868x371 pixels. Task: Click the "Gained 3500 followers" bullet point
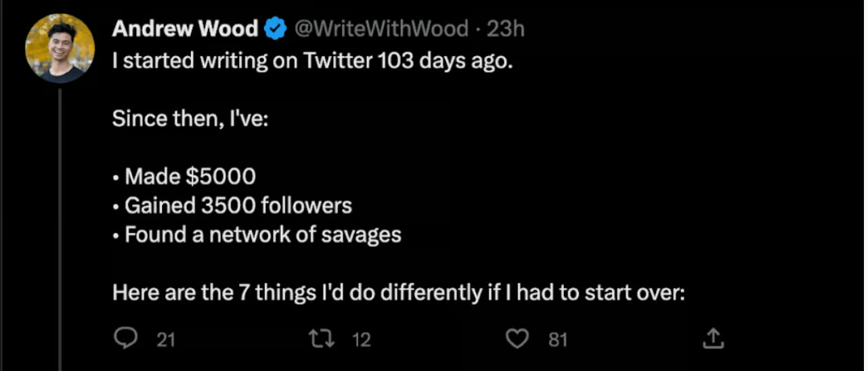coord(237,206)
